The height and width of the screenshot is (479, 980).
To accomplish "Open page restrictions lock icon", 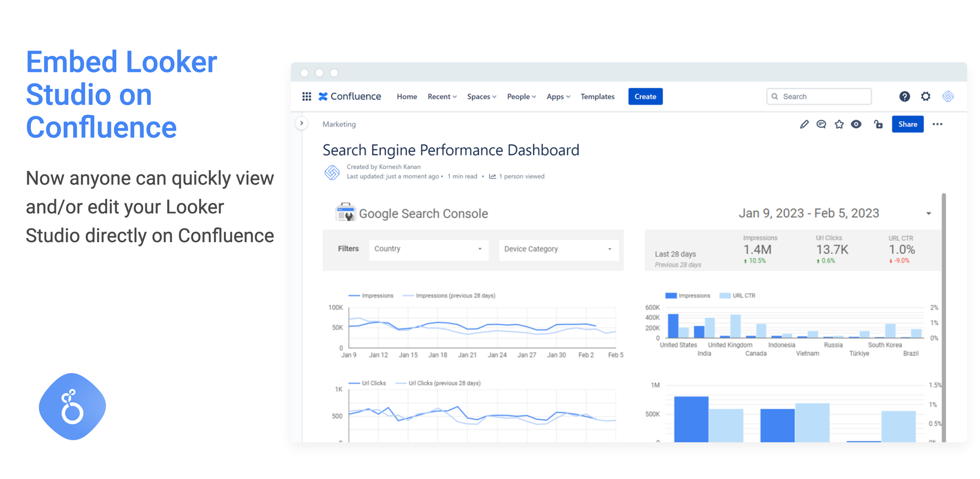I will click(x=878, y=125).
